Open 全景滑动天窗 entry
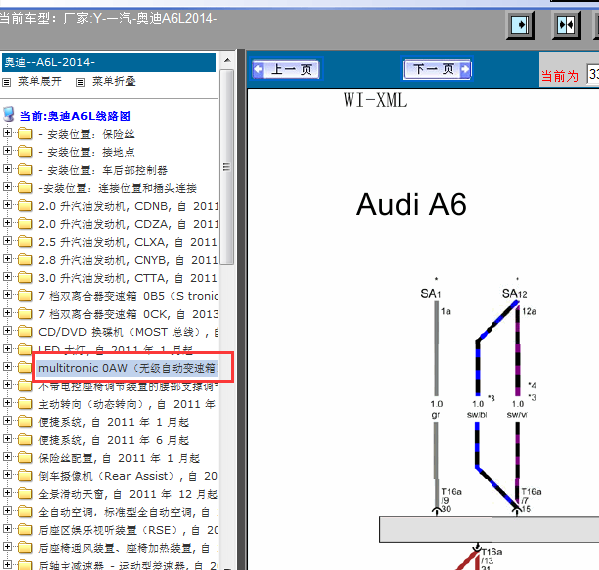The width and height of the screenshot is (599, 570). (128, 494)
